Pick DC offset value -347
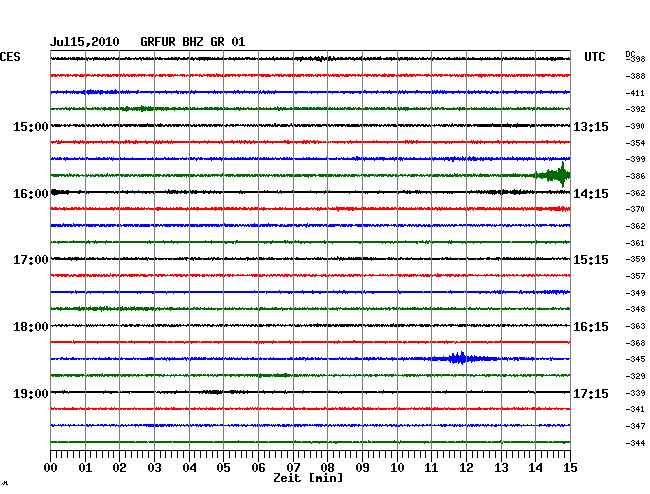This screenshot has width=650, height=494. point(635,426)
